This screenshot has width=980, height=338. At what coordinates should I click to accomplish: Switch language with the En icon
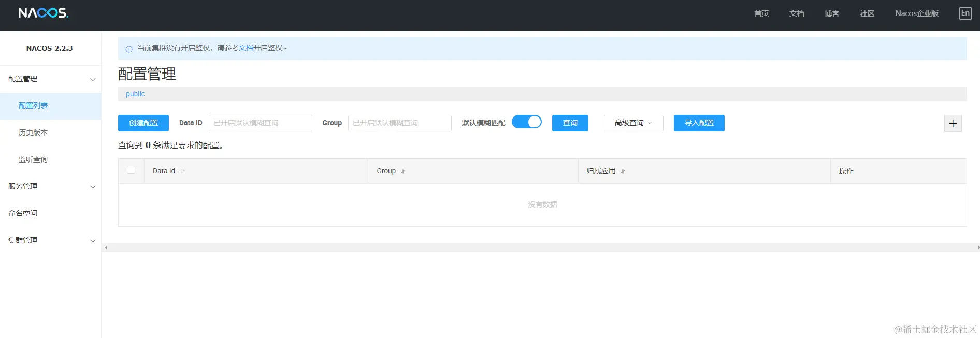(x=965, y=13)
